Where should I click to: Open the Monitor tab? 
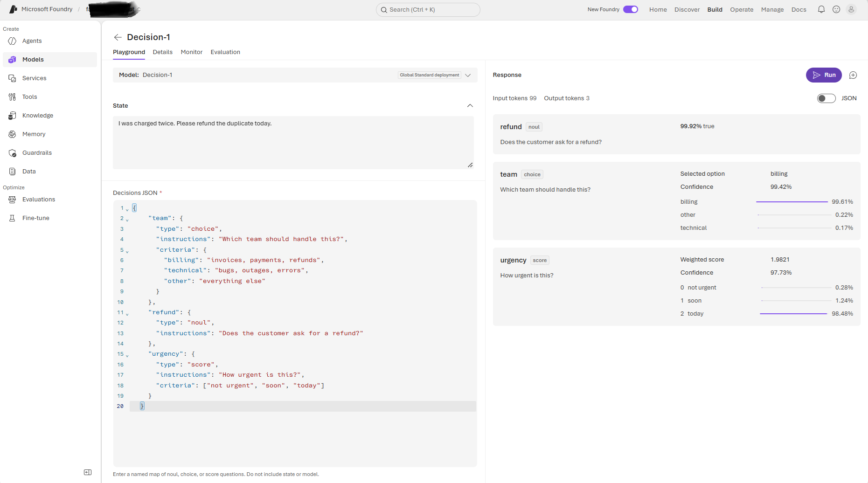(x=192, y=52)
